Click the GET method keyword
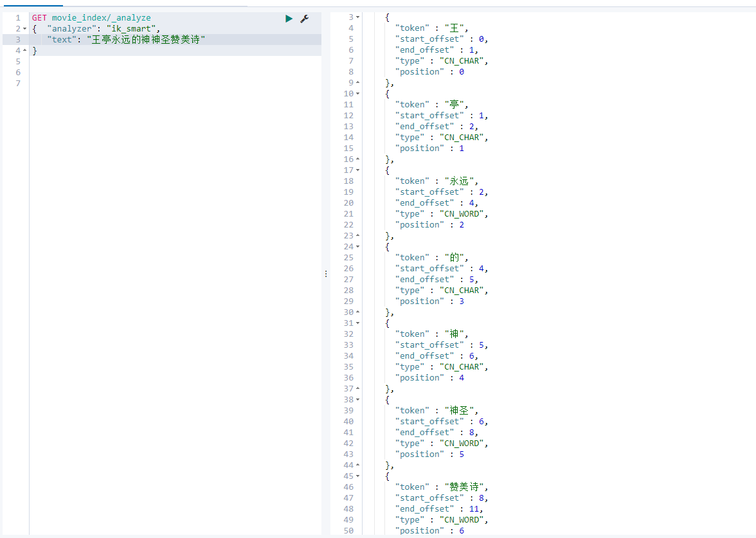756x538 pixels. tap(40, 18)
